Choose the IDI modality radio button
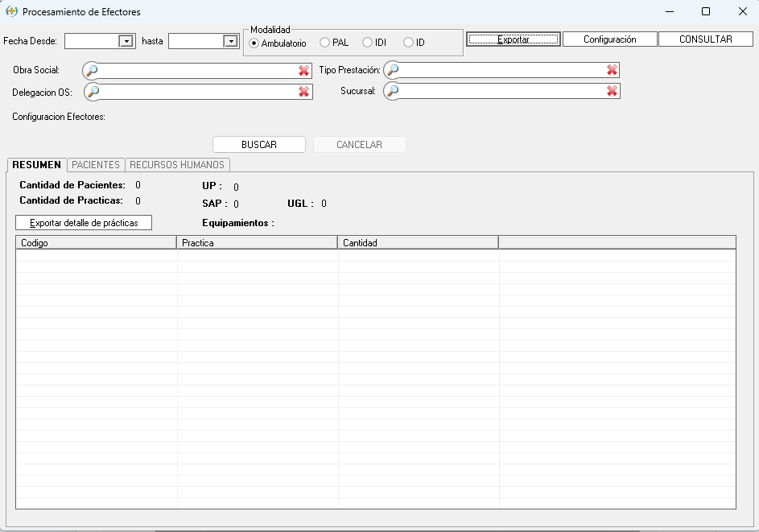This screenshot has width=759, height=532. (x=368, y=43)
